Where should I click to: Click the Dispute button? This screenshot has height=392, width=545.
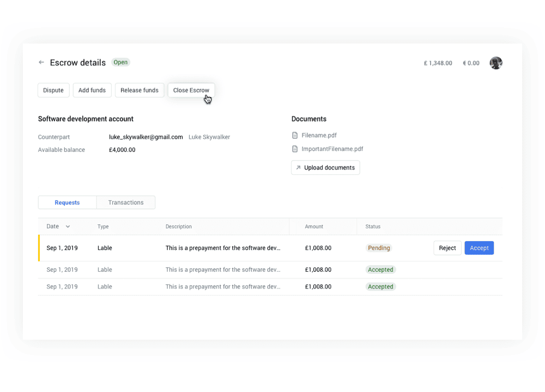(53, 90)
